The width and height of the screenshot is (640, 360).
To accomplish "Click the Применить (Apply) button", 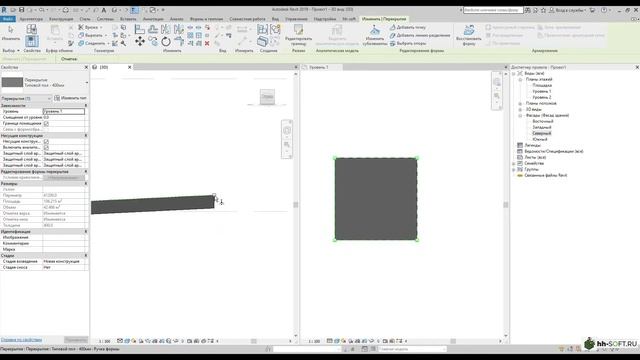I will [76, 340].
